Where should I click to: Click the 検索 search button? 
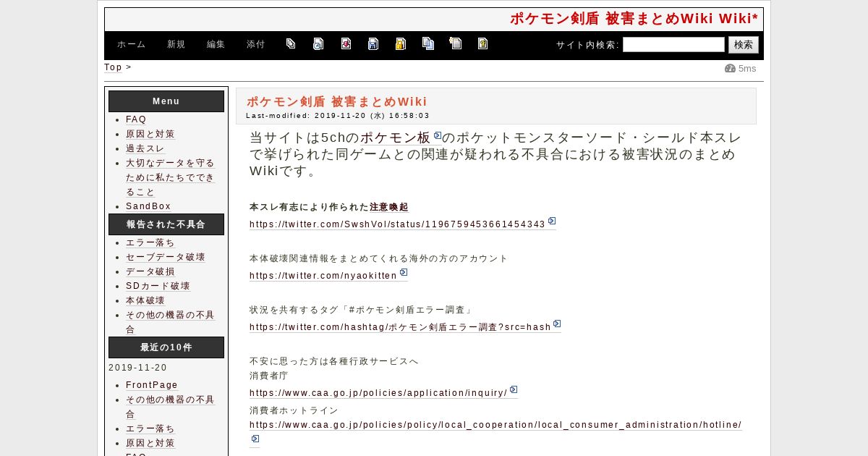tap(744, 45)
